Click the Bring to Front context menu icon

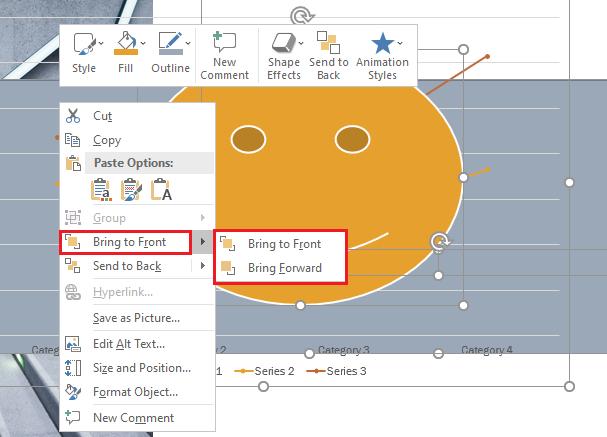73,242
